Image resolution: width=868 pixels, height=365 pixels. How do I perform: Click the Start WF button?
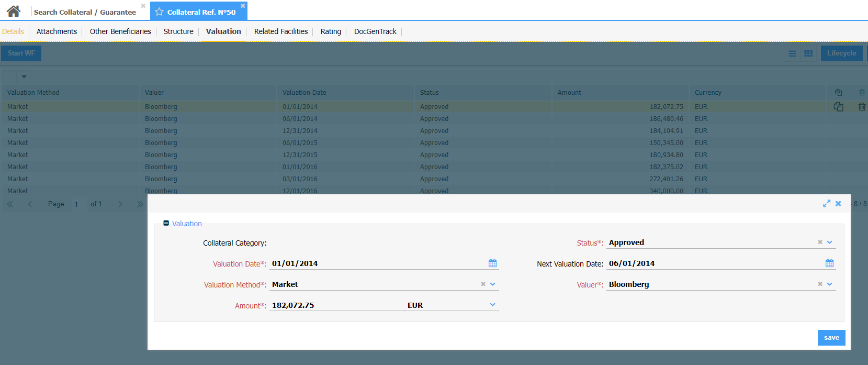21,53
